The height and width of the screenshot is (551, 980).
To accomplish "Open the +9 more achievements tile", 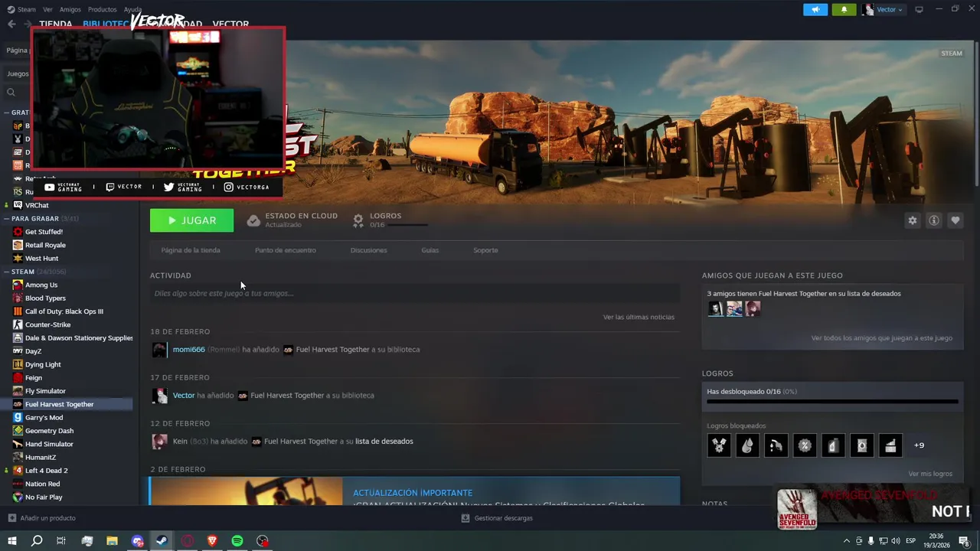I will 919,445.
